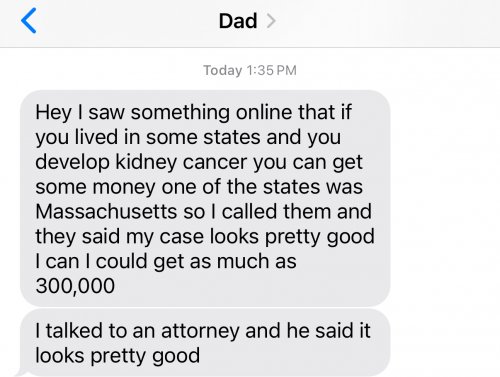
Task: Tap the header bar between back arrow and Dad
Action: point(128,23)
